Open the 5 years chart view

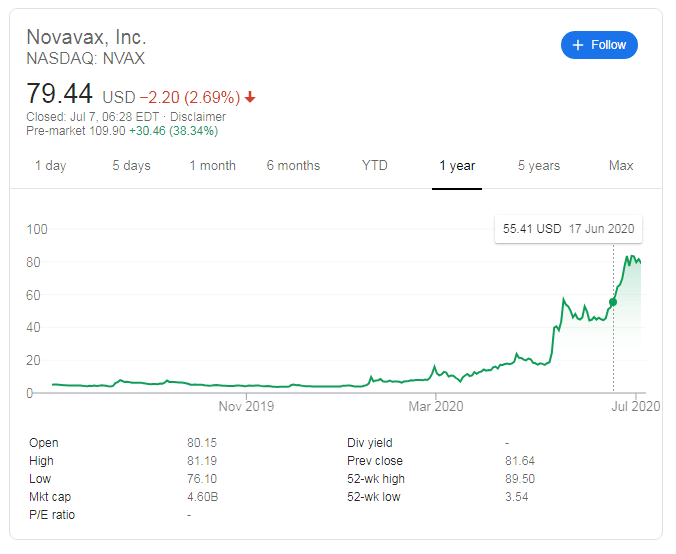pyautogui.click(x=539, y=166)
